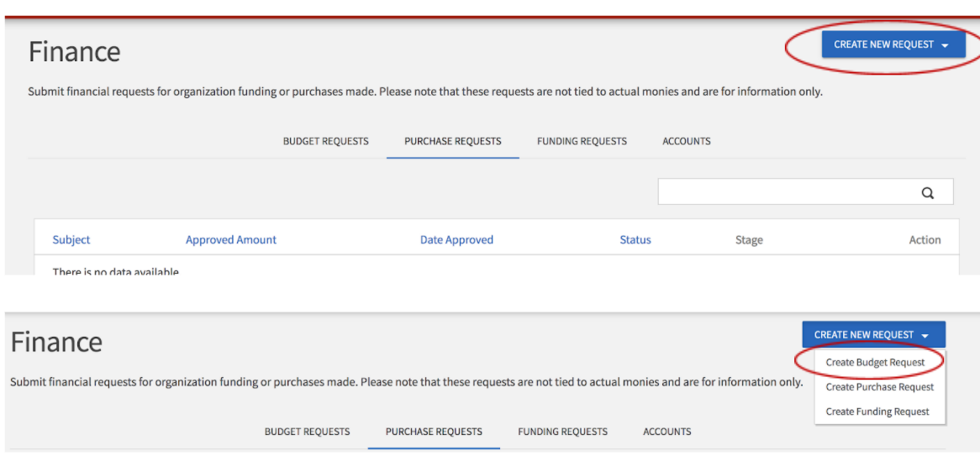Focus the search text field above the table
The image size is (980, 456).
click(786, 192)
